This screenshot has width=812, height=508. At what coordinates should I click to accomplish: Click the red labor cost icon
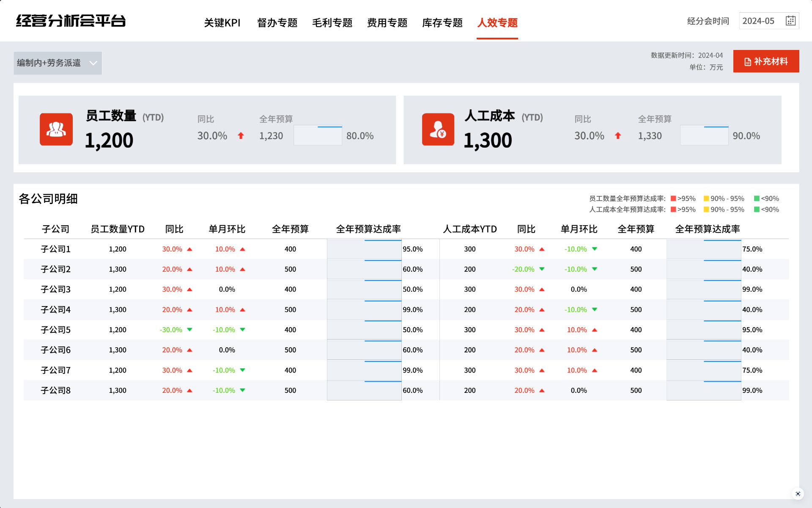(x=438, y=130)
